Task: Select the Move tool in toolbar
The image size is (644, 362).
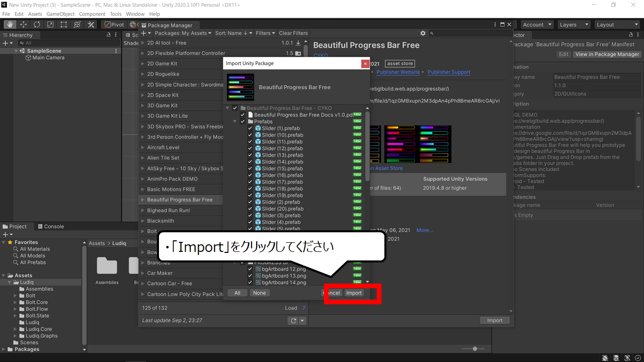Action: coord(23,25)
